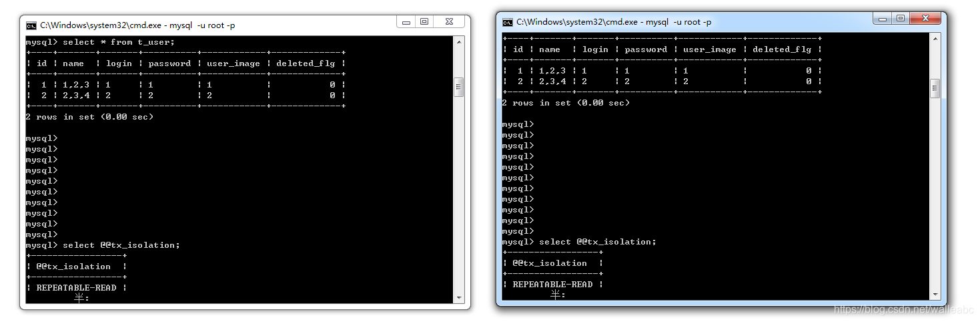Minimize the left cmd window
Image resolution: width=980 pixels, height=322 pixels.
pyautogui.click(x=406, y=22)
